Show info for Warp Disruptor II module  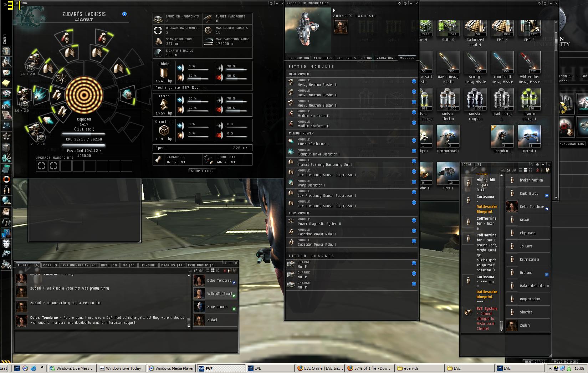(x=414, y=182)
